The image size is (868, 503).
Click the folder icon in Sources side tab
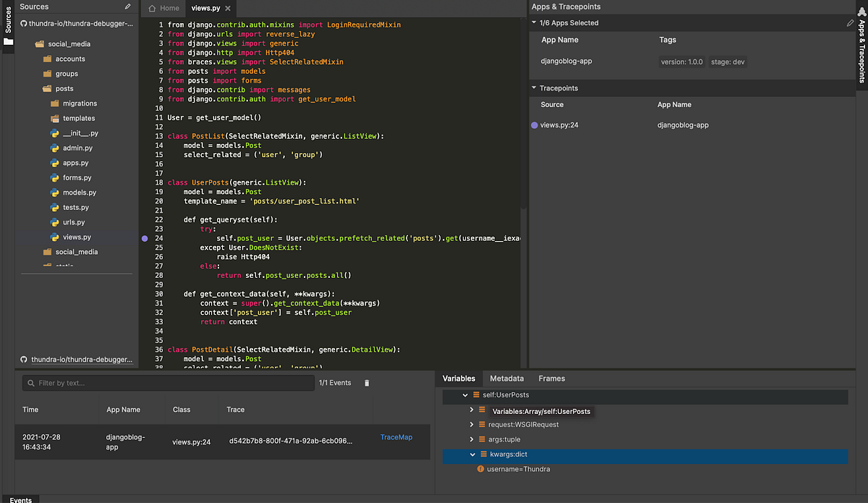tap(8, 41)
